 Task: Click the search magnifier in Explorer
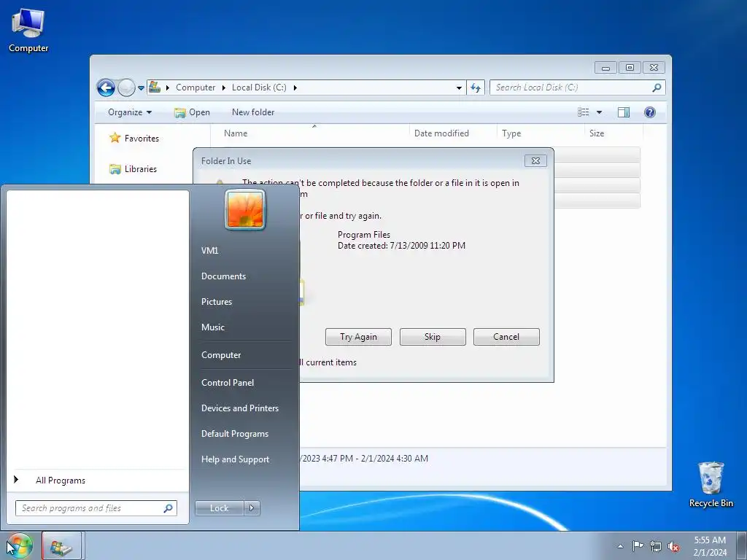(x=657, y=87)
